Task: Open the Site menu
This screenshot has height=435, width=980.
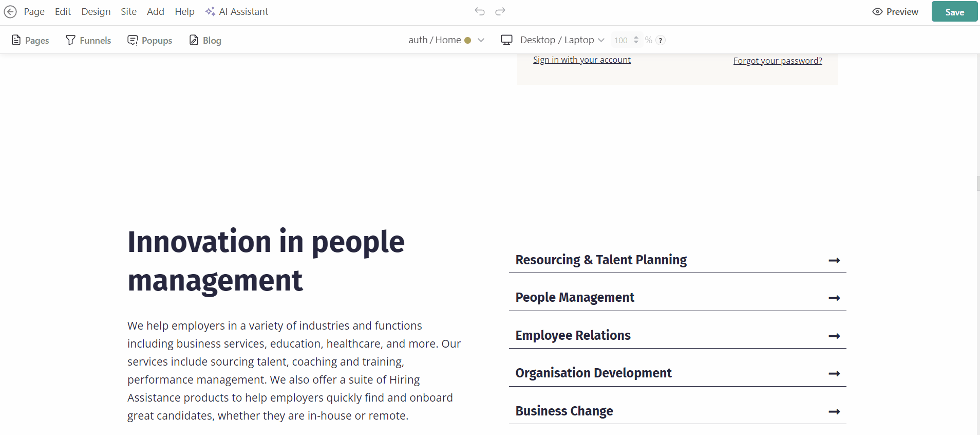Action: click(x=128, y=12)
